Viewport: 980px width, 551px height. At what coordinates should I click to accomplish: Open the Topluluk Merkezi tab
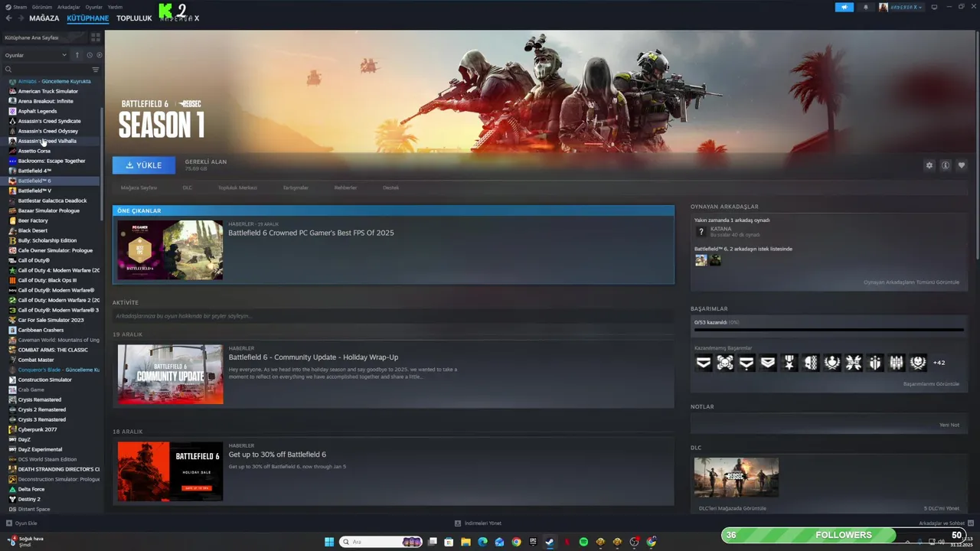click(x=237, y=187)
